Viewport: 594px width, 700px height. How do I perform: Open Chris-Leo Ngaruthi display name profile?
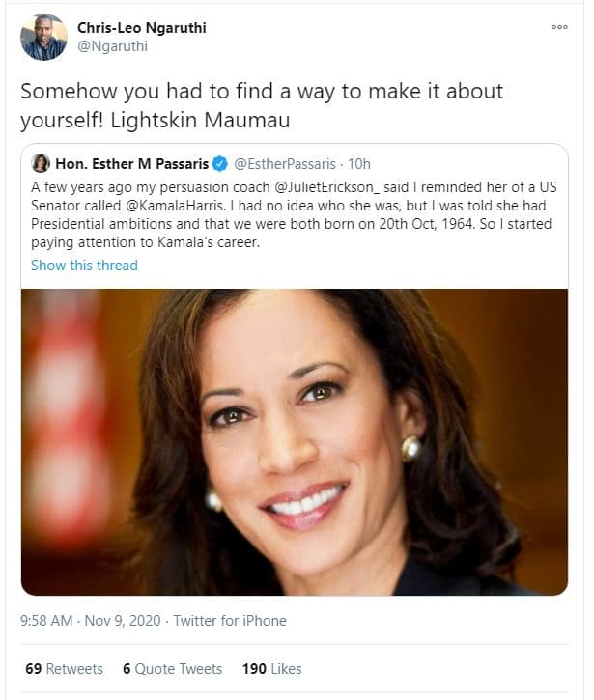[142, 27]
